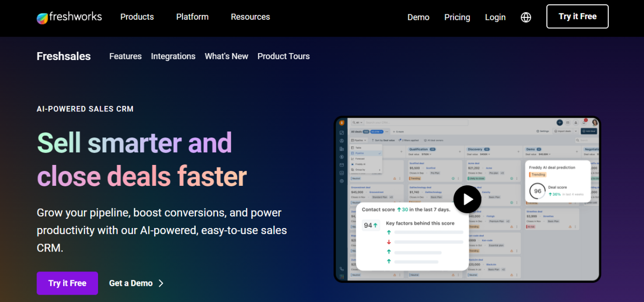Click the Freshworks logo
644x302 pixels.
pos(69,17)
